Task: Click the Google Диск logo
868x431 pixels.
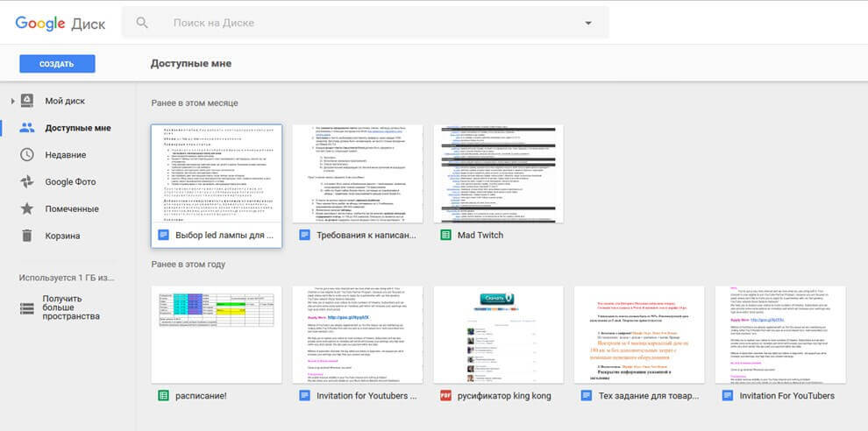Action: point(60,24)
